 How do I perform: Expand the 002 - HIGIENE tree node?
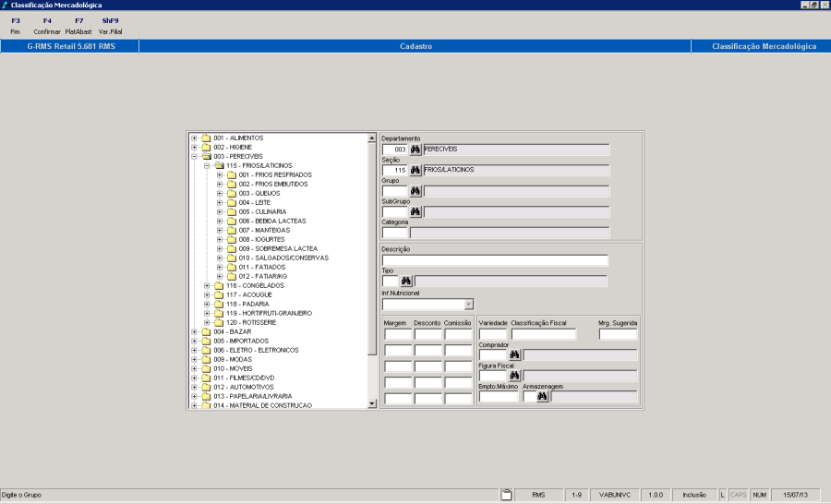tap(194, 148)
